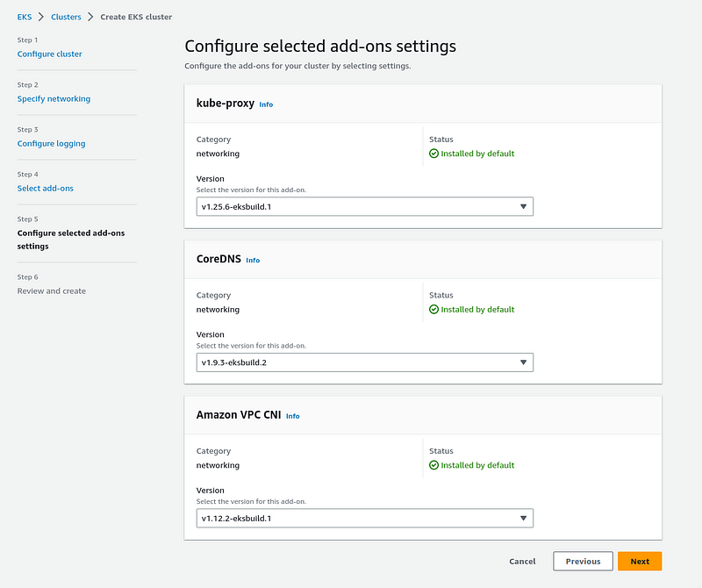Click the breadcrumb chevron after Clusters
The image size is (702, 588).
tap(90, 17)
